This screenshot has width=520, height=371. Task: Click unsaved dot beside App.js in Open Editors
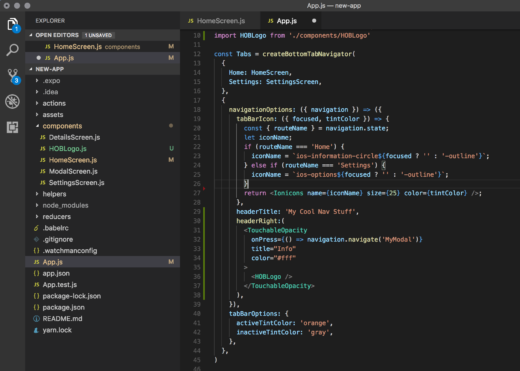38,58
